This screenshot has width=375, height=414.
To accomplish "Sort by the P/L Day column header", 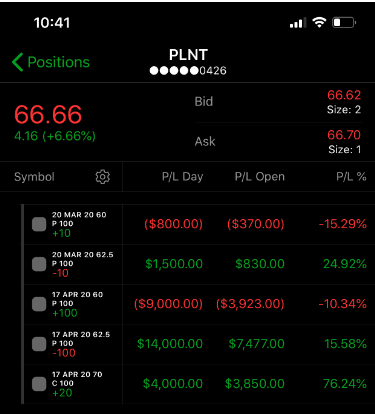I will (x=182, y=177).
